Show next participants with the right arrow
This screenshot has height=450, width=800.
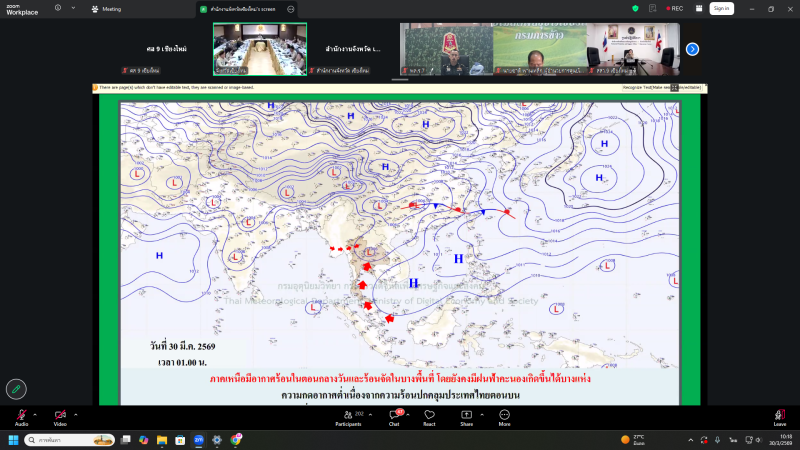[x=692, y=49]
